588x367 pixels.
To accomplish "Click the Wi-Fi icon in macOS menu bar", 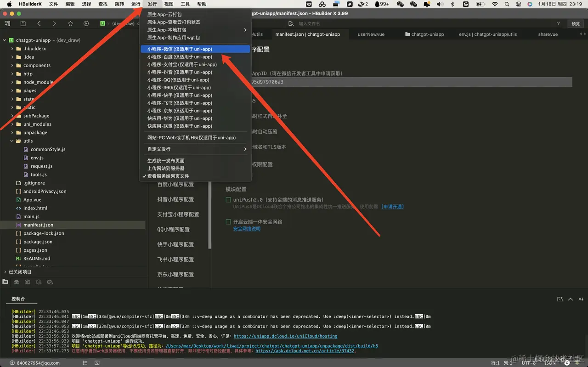I will pos(495,4).
